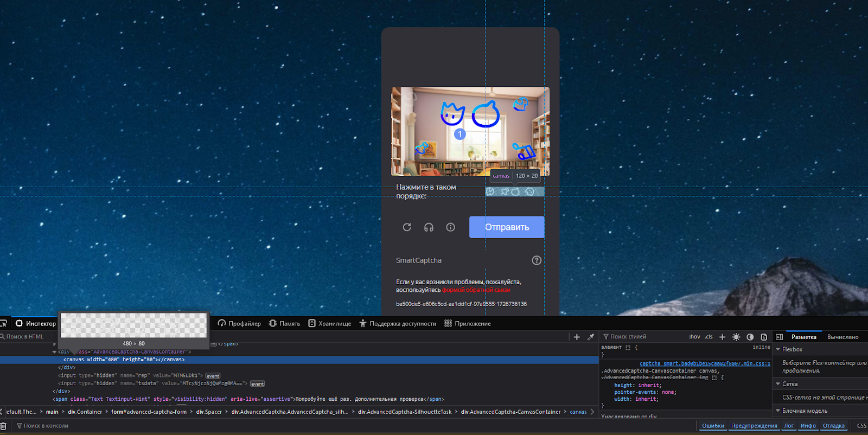Image resolution: width=868 pixels, height=435 pixels.
Task: Toggle the Инфо console filter
Action: pos(808,426)
